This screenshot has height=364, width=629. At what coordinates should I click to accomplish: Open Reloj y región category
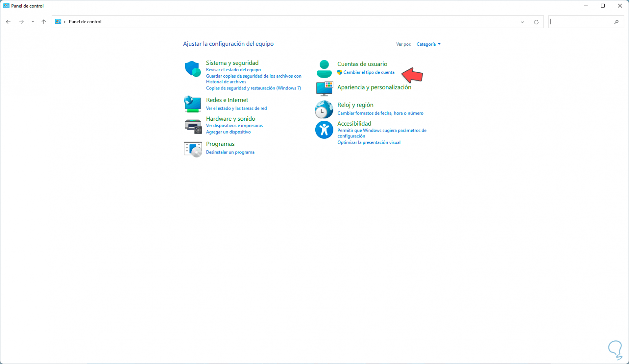[x=355, y=105]
